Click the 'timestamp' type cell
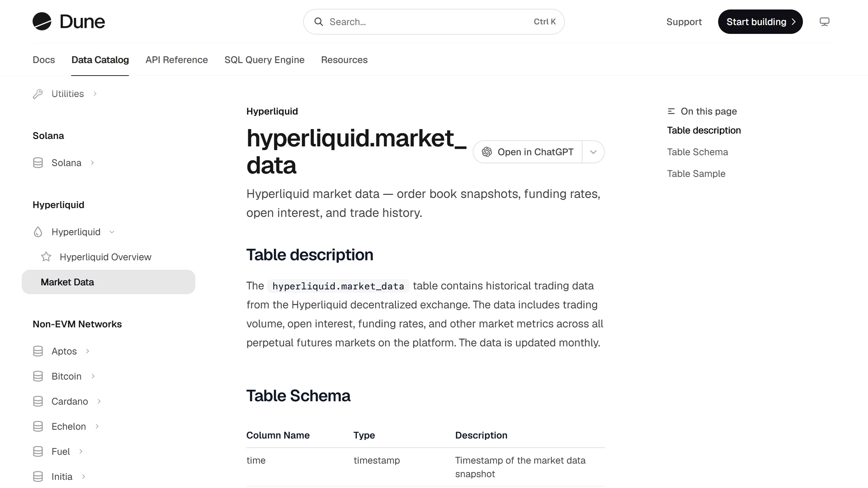Viewport: 868px width, 488px height. (377, 460)
